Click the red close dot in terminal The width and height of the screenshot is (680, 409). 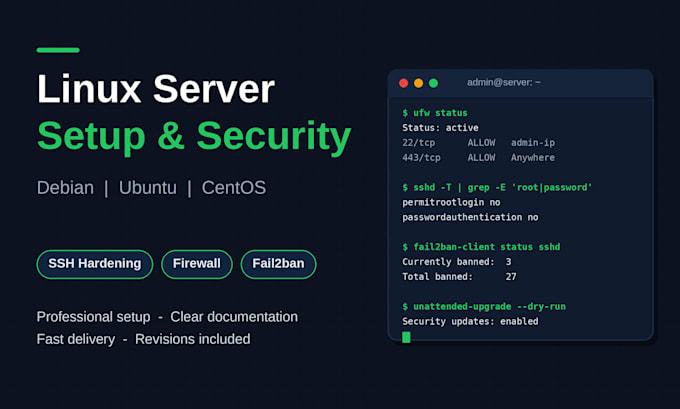coord(403,83)
